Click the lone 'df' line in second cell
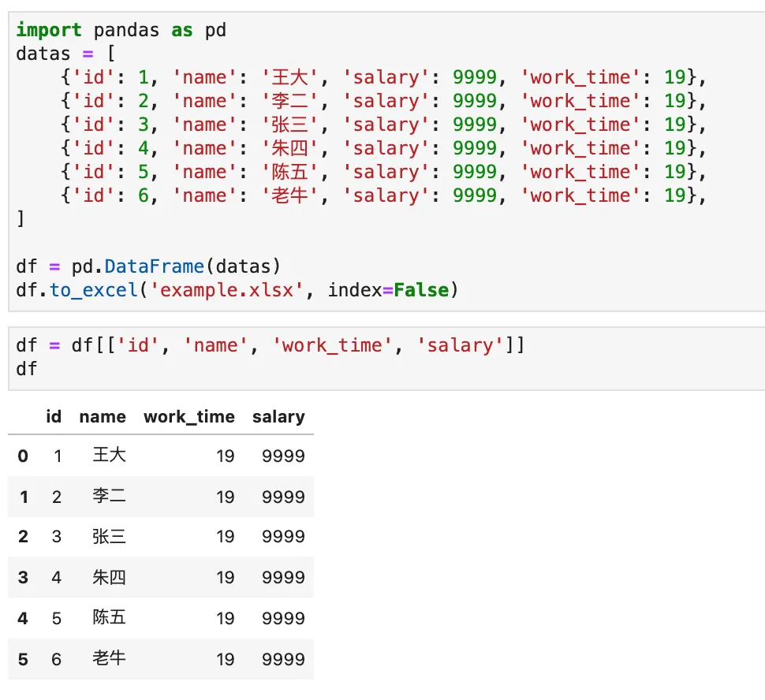Image resolution: width=765 pixels, height=700 pixels. pyautogui.click(x=27, y=369)
